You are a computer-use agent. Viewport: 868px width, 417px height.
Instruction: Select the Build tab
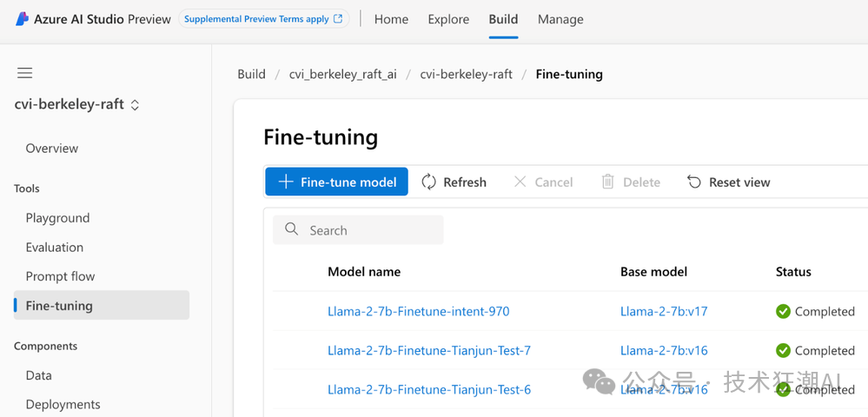503,19
